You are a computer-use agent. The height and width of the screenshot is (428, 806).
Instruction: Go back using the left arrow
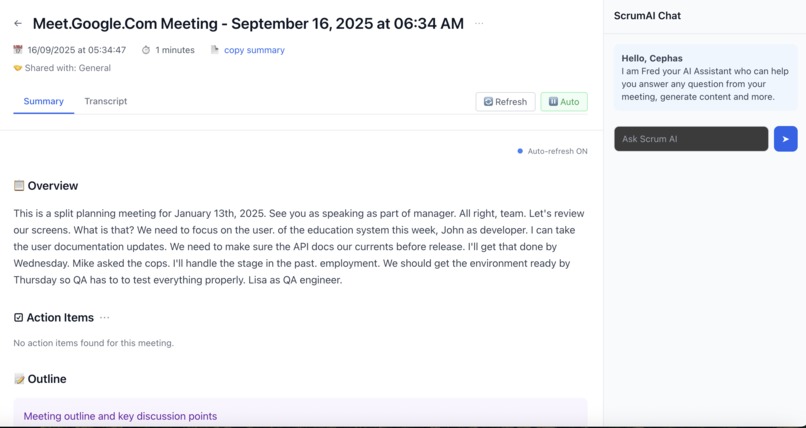click(18, 23)
